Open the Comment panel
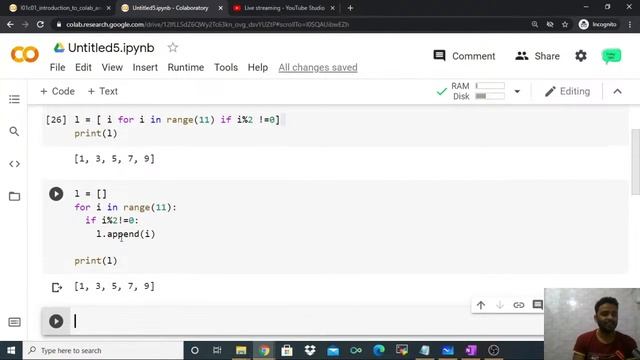The image size is (640, 360). point(464,56)
